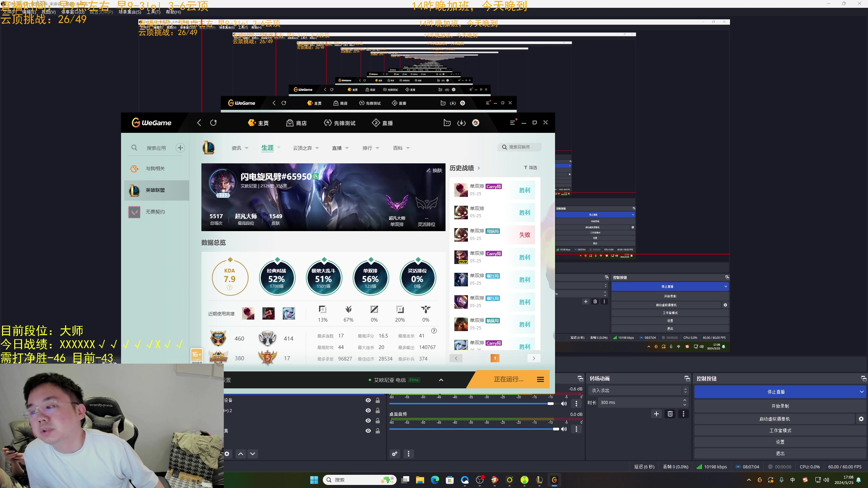The height and width of the screenshot is (488, 868).
Task: Open File Explorer in taskbar
Action: (420, 480)
